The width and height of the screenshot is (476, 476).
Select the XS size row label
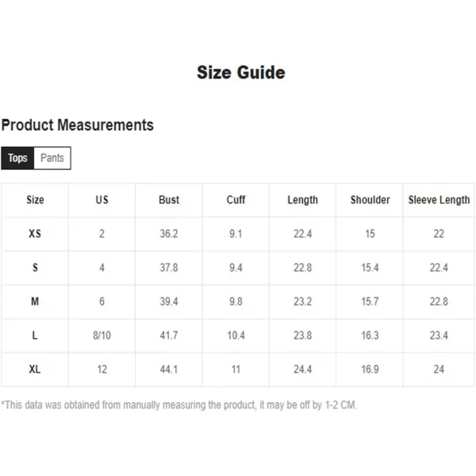[x=35, y=234]
